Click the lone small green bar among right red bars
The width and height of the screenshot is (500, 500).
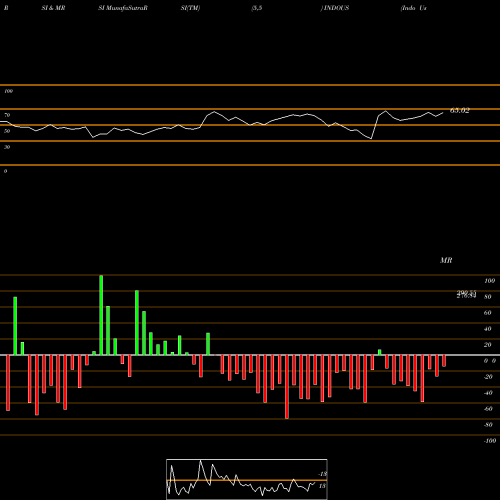pos(380,352)
